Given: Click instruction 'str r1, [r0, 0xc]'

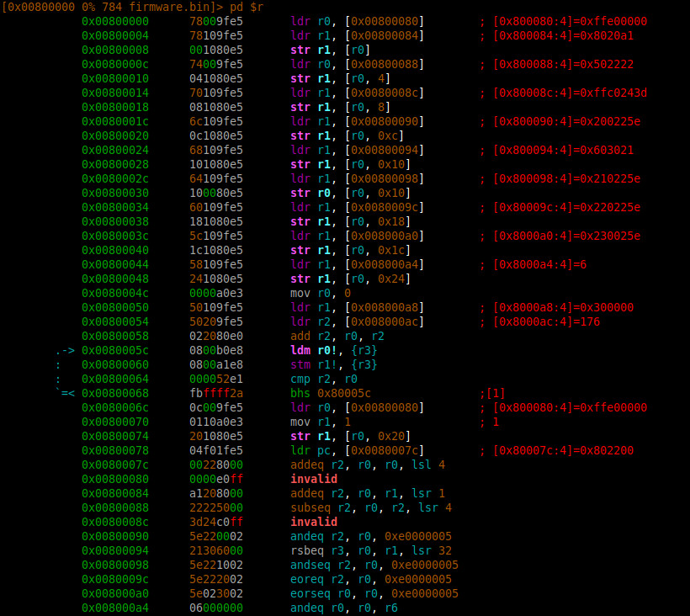Looking at the screenshot, I should [348, 136].
